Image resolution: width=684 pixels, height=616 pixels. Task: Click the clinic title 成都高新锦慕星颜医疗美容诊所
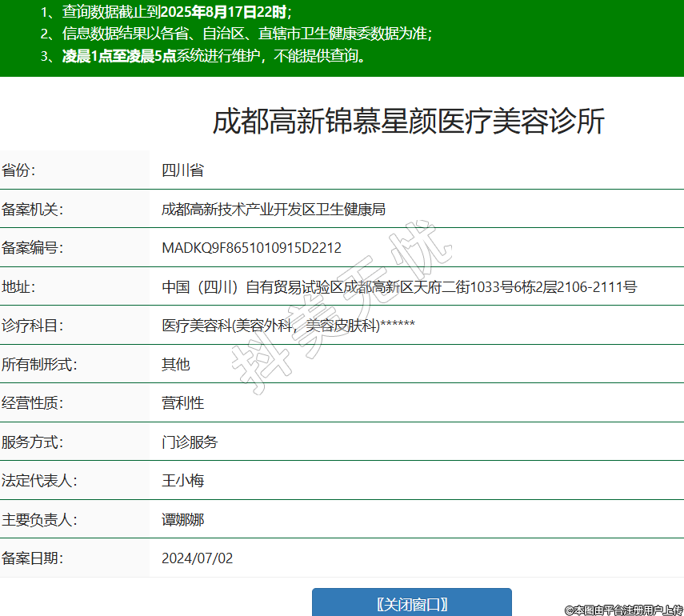pyautogui.click(x=408, y=122)
